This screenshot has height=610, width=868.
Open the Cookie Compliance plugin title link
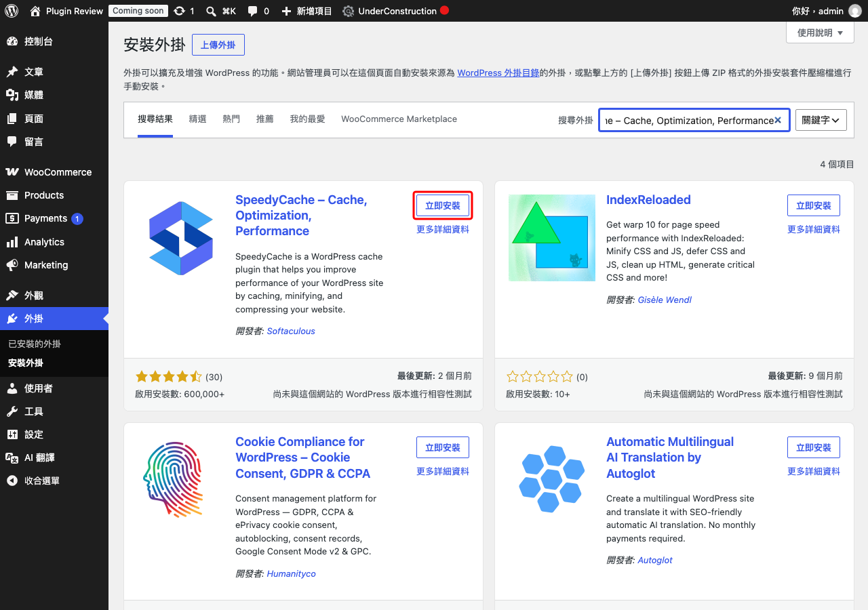point(302,457)
